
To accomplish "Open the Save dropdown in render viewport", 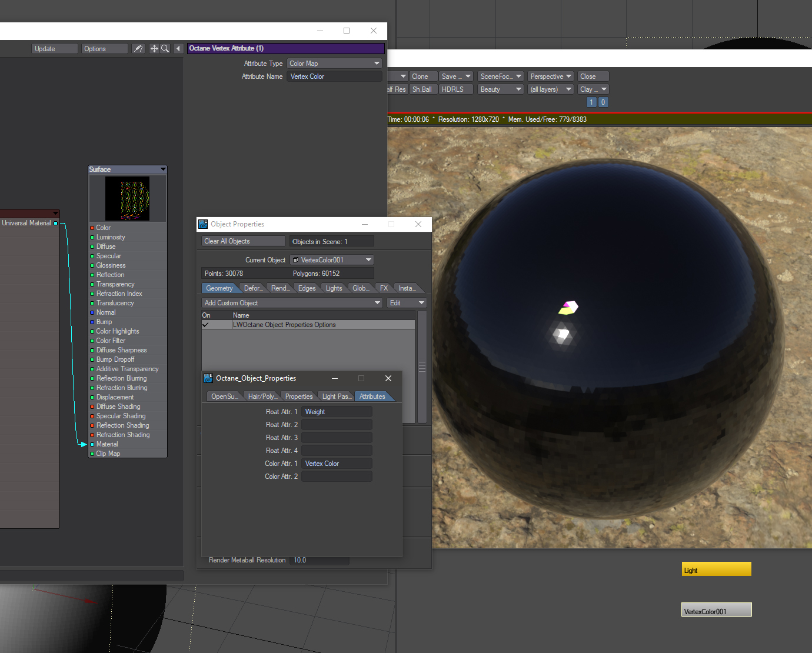I will [x=457, y=76].
